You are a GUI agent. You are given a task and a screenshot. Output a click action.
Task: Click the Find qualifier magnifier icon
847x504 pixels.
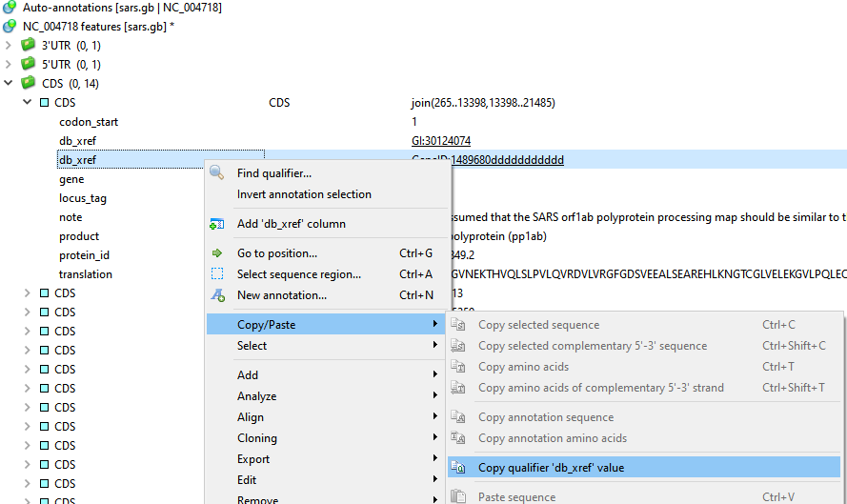(x=217, y=172)
